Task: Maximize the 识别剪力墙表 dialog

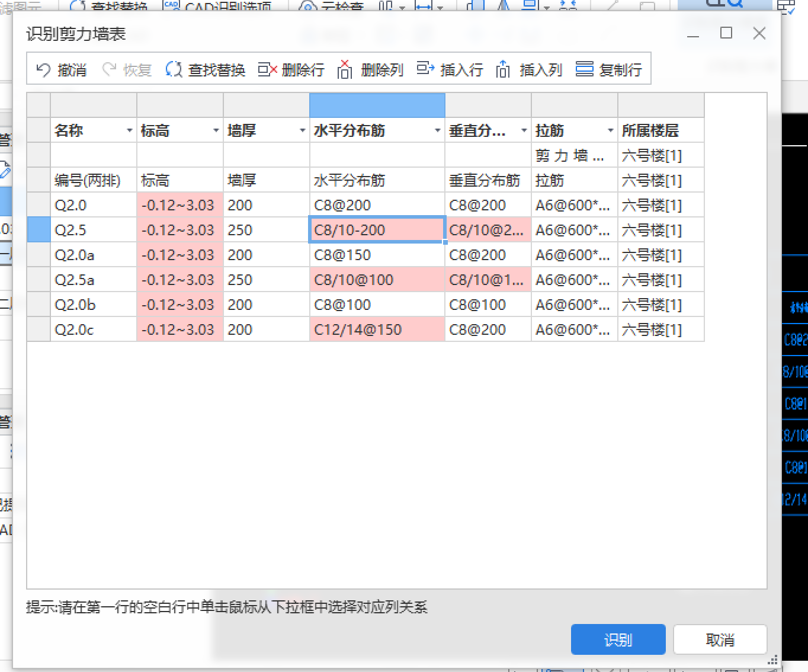Action: tap(726, 33)
